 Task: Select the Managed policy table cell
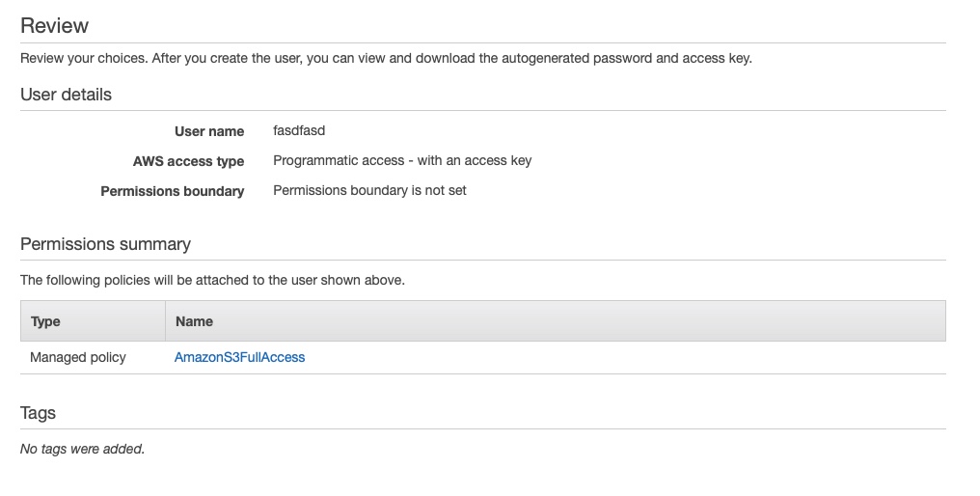click(x=78, y=357)
